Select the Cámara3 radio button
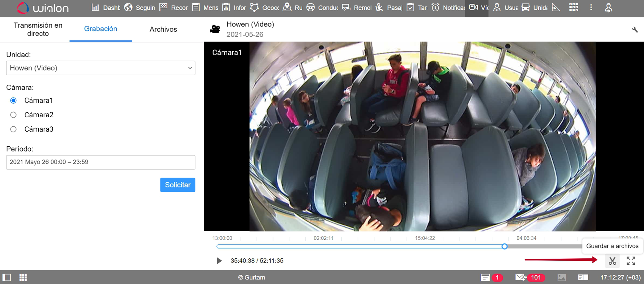Viewport: 644px width, 284px height. click(x=14, y=129)
